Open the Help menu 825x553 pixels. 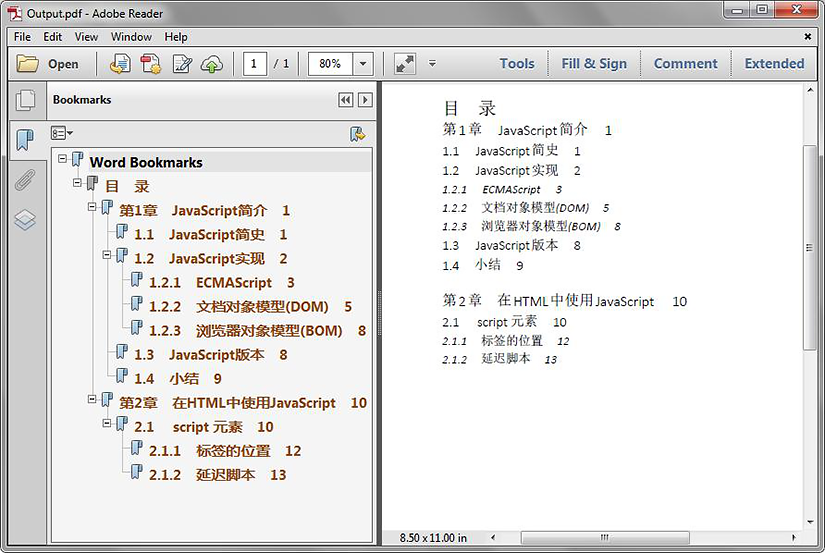click(176, 37)
